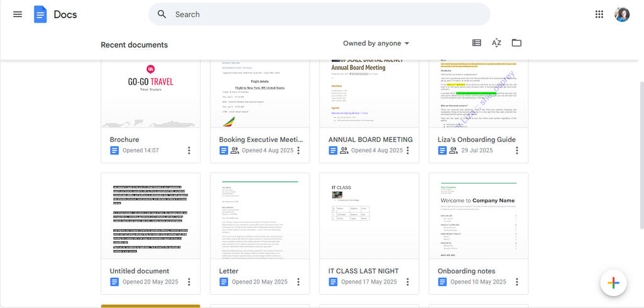This screenshot has width=644, height=308.
Task: Open the IT CLASS document thumbnail
Action: (369, 216)
